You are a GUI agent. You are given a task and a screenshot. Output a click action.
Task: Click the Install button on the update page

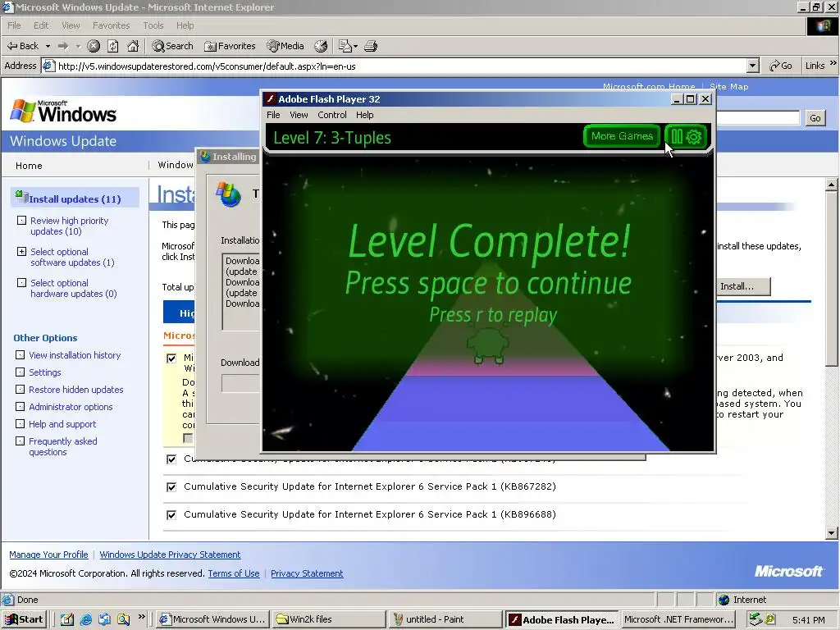(x=743, y=286)
